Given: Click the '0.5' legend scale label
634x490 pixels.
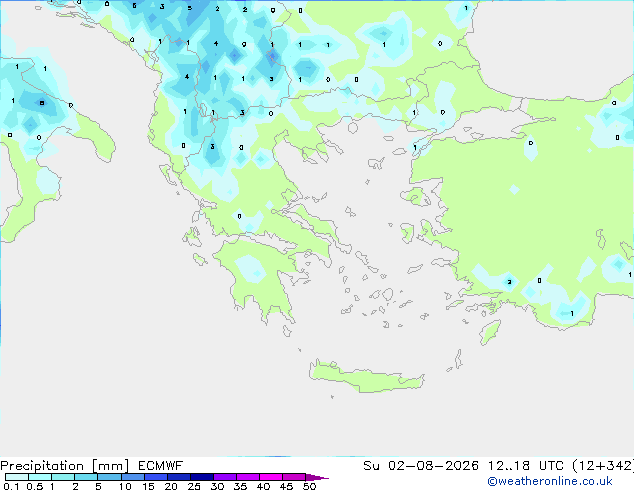Looking at the screenshot, I should (x=35, y=486).
